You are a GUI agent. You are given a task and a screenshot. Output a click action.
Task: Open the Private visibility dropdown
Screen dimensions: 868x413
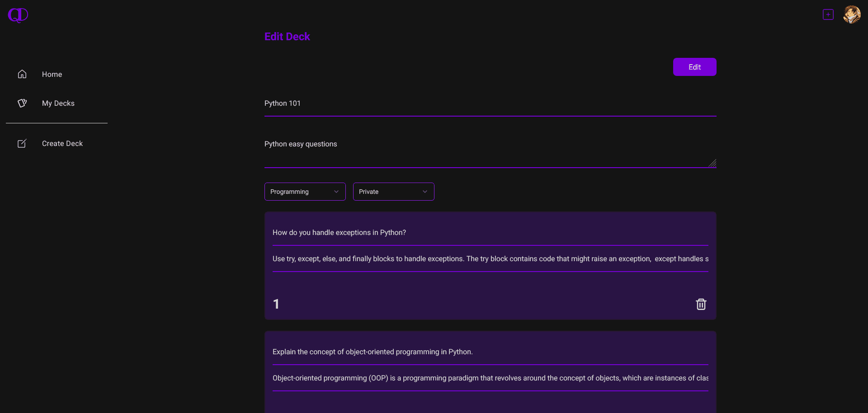click(394, 192)
